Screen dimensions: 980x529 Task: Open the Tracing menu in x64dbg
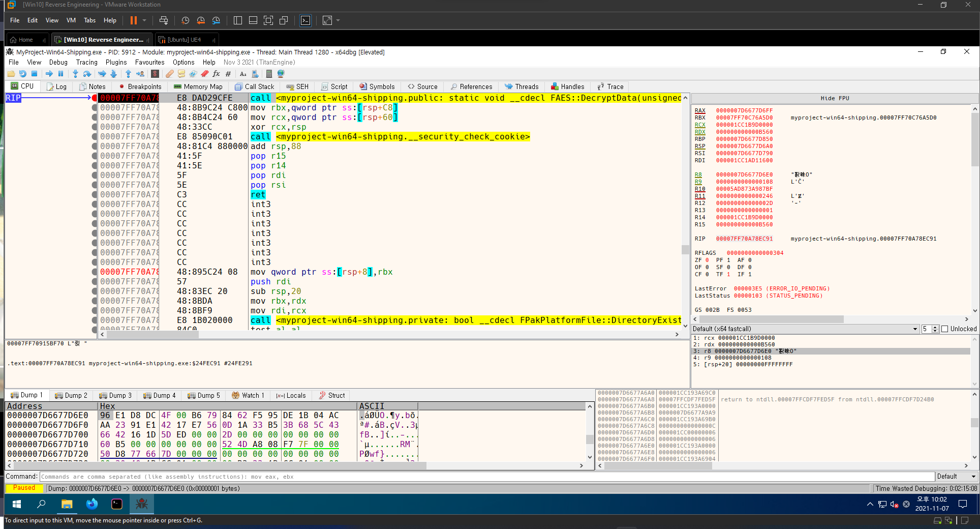click(86, 62)
